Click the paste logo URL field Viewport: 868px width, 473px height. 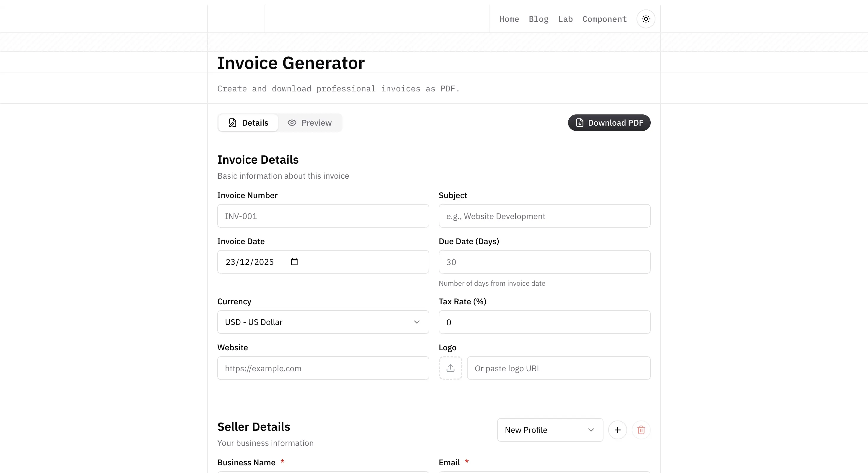point(559,368)
